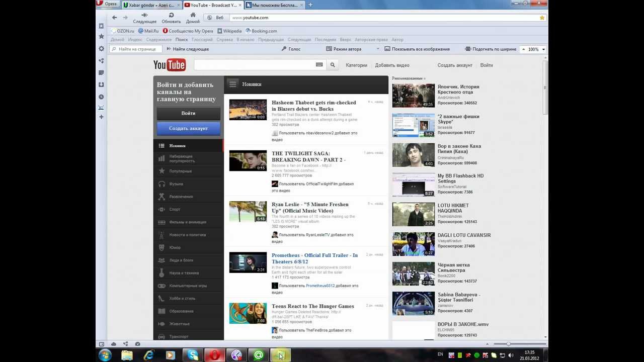The height and width of the screenshot is (362, 644).
Task: Open Teens React to The Hunger Games thumbnail
Action: [x=248, y=313]
